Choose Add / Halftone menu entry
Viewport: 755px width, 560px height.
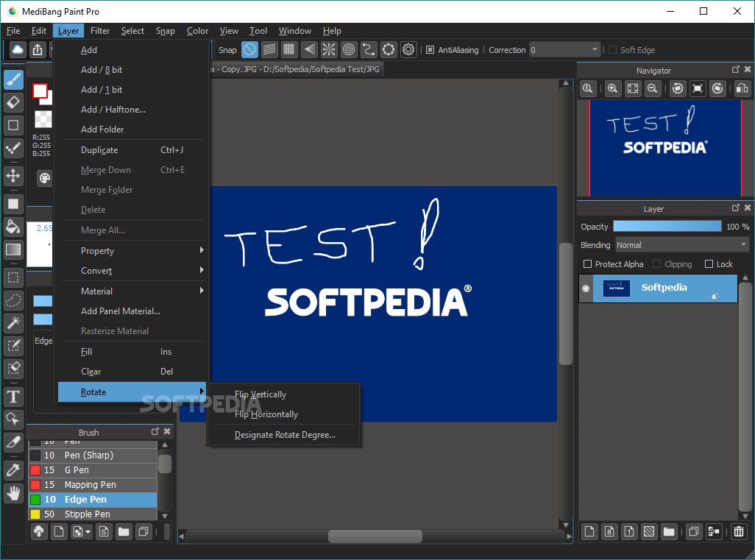click(133, 110)
